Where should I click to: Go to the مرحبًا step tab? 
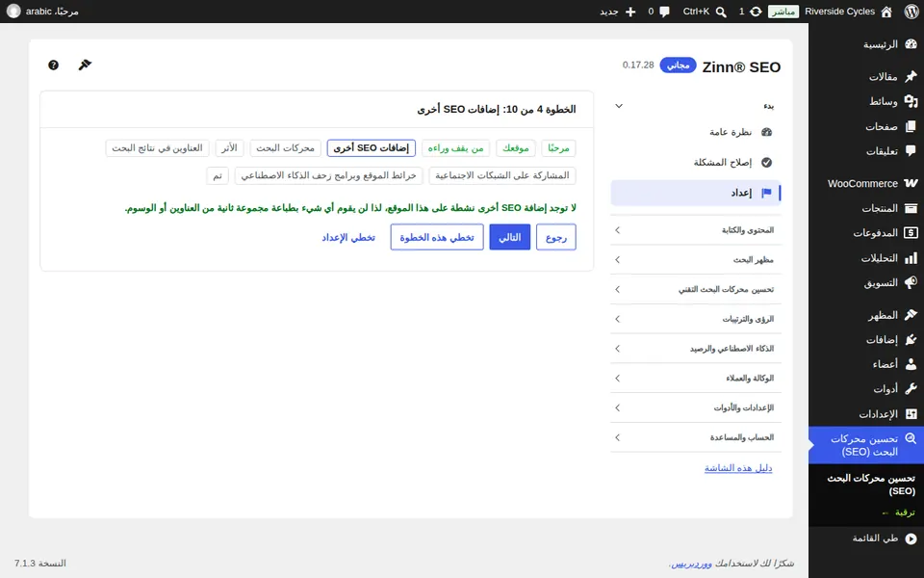click(x=558, y=148)
